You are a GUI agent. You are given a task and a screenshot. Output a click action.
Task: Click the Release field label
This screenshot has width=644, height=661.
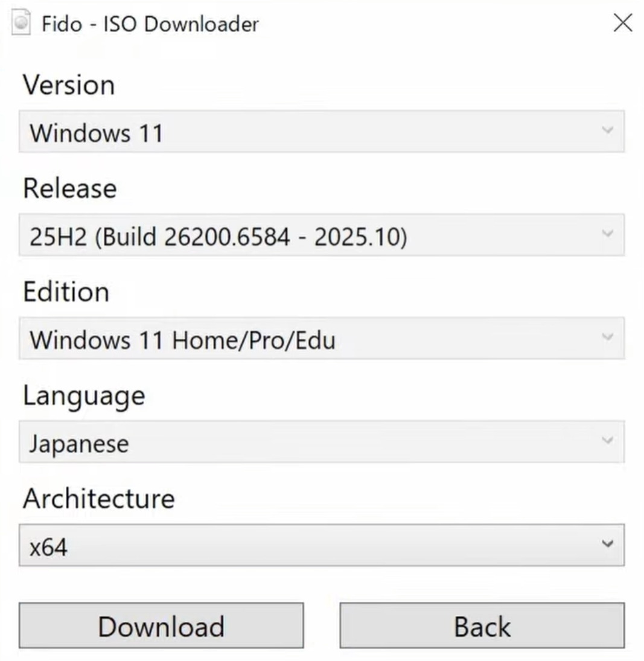(x=70, y=188)
